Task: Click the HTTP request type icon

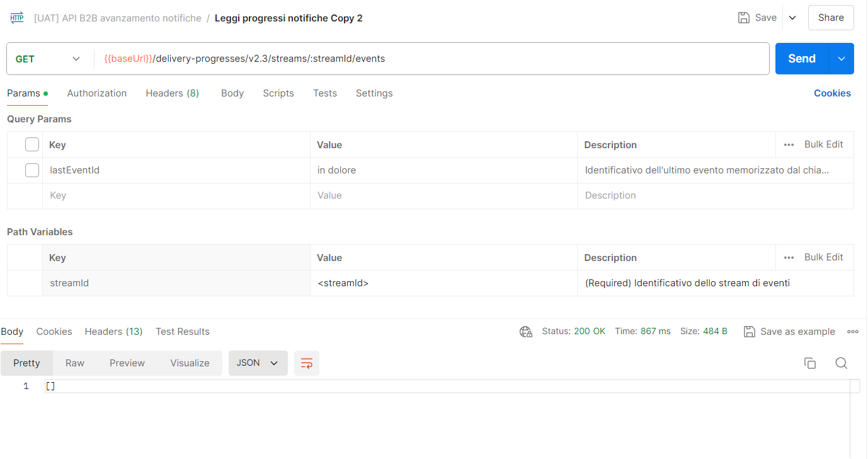Action: point(17,18)
